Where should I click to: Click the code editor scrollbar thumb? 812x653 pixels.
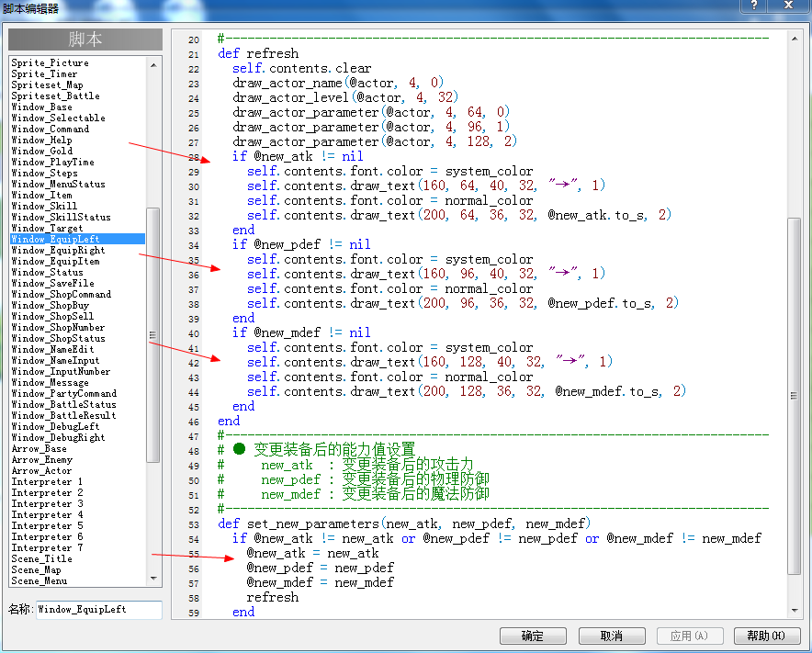(794, 396)
